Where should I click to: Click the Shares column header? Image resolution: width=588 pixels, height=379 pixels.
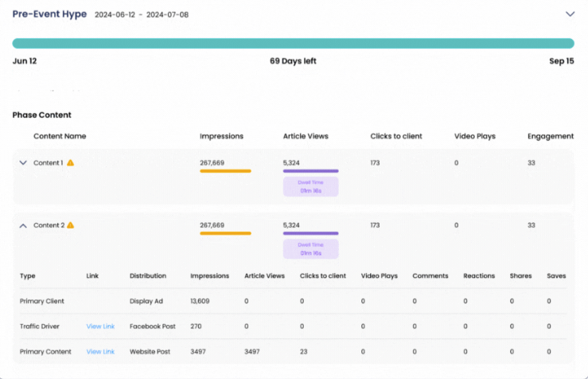tap(520, 276)
